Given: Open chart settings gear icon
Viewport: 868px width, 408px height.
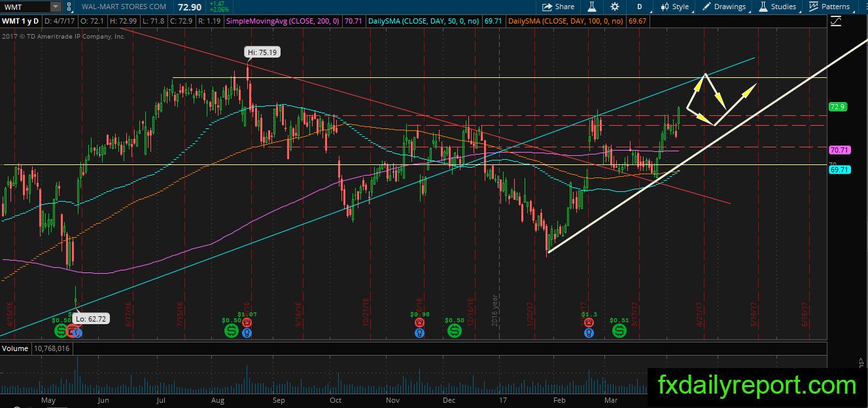Looking at the screenshot, I should [x=615, y=7].
